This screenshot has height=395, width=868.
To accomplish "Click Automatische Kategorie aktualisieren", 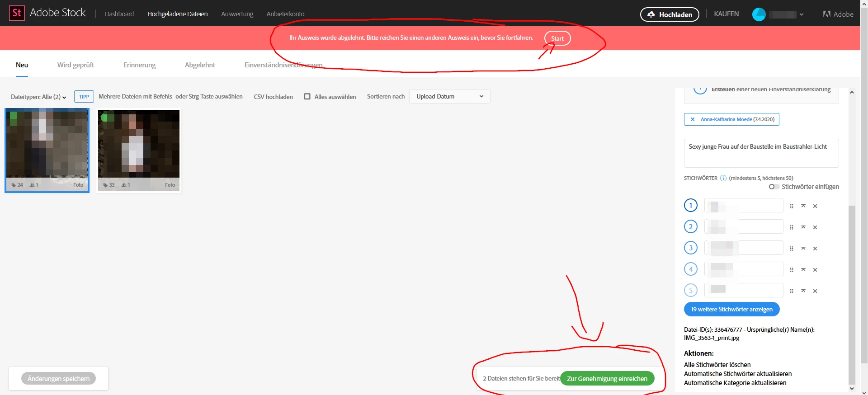I will click(x=735, y=383).
